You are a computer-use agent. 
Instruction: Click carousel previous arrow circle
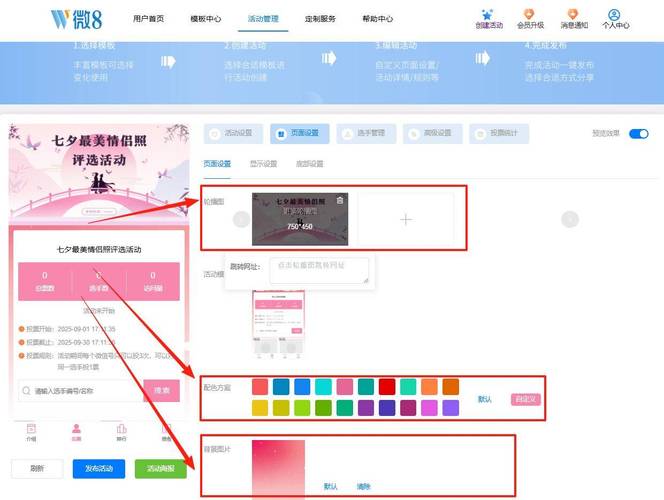tap(241, 219)
